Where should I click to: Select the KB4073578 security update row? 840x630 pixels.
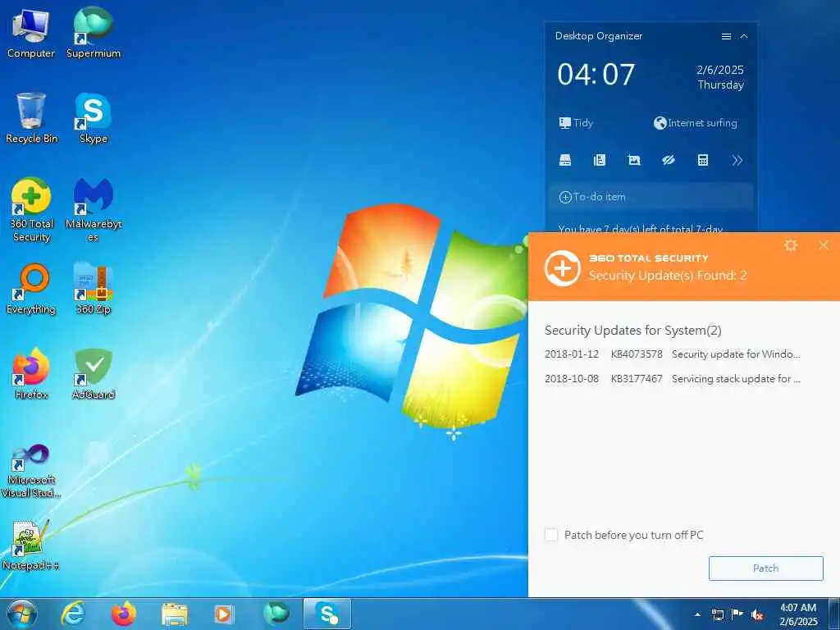(673, 354)
